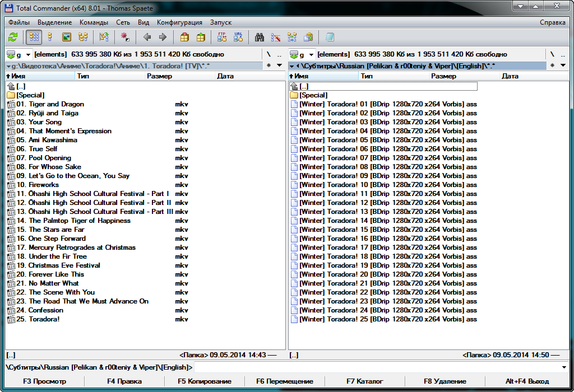Toggle the directory tree view button
574x392 pixels.
pos(83,37)
